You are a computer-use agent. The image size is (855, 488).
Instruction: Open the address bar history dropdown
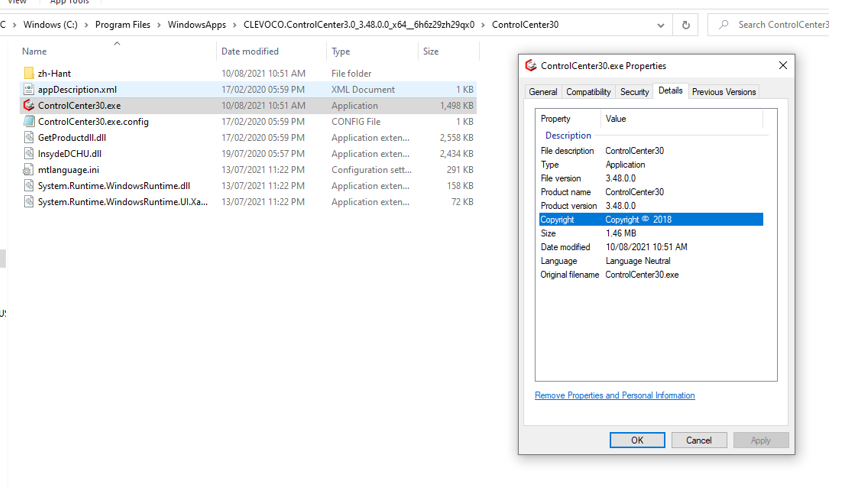(660, 25)
